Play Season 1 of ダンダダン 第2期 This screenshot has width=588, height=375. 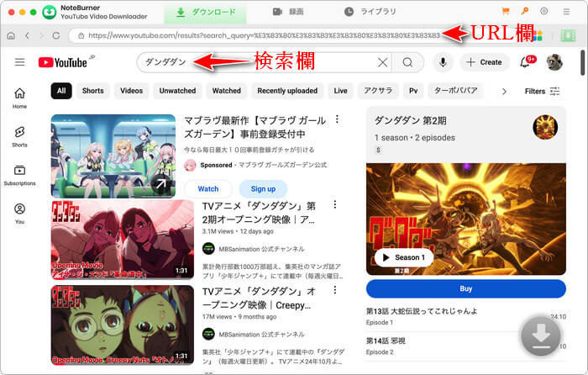pyautogui.click(x=404, y=257)
